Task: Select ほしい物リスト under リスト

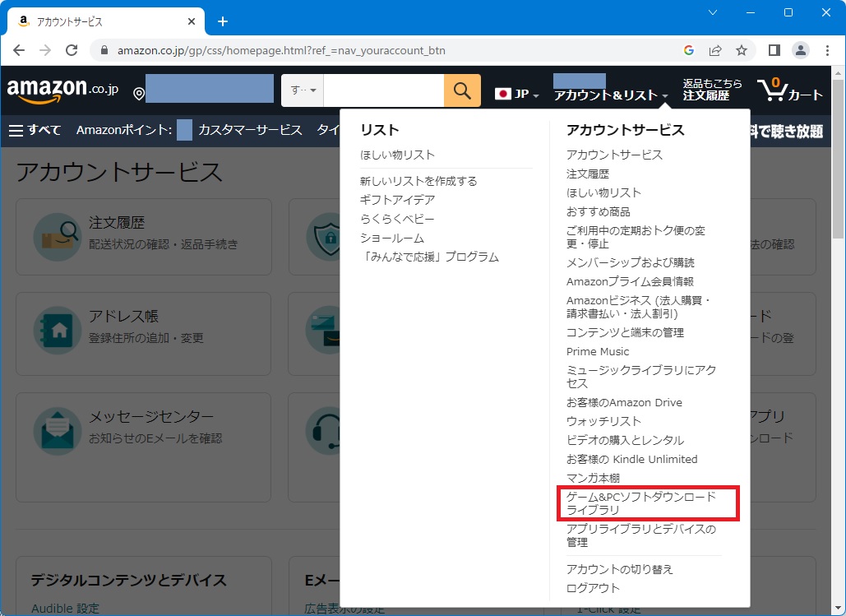Action: [397, 155]
